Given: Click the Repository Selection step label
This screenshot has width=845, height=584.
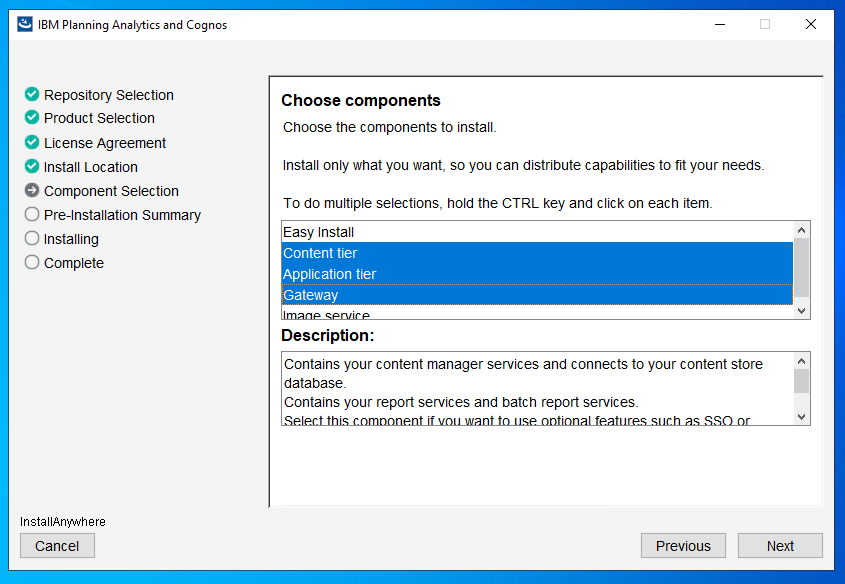Looking at the screenshot, I should [x=109, y=95].
